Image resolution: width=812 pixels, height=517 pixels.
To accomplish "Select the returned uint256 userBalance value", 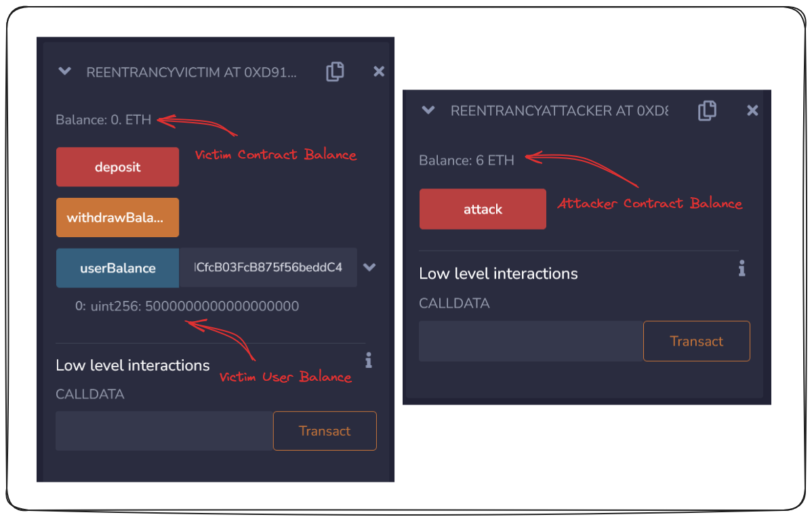I will click(222, 306).
